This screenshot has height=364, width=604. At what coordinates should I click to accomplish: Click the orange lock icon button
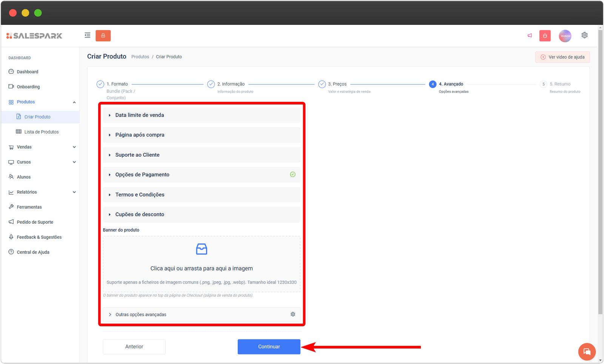(x=103, y=35)
